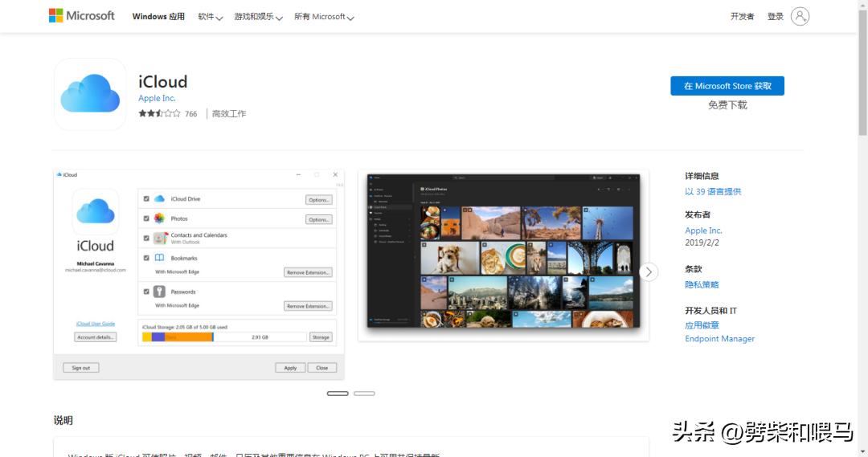This screenshot has width=868, height=457.
Task: Click the Microsoft logo
Action: 82,16
